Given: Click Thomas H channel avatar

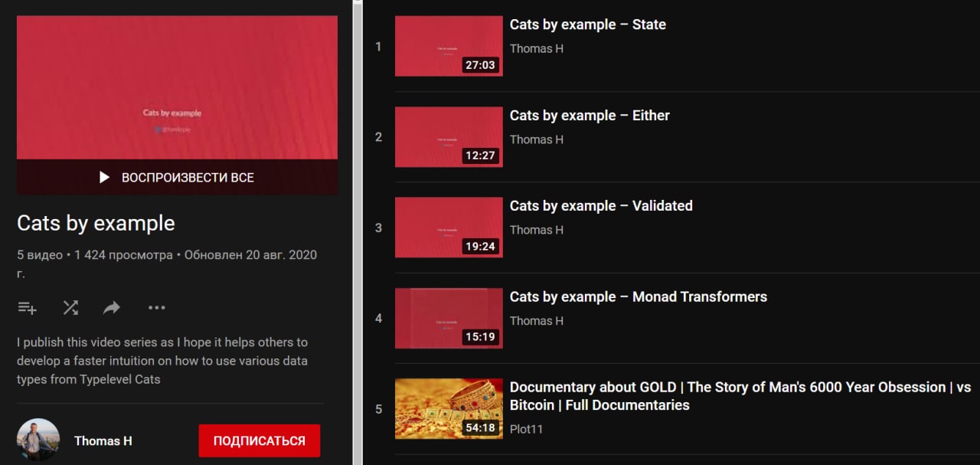Looking at the screenshot, I should 38,440.
